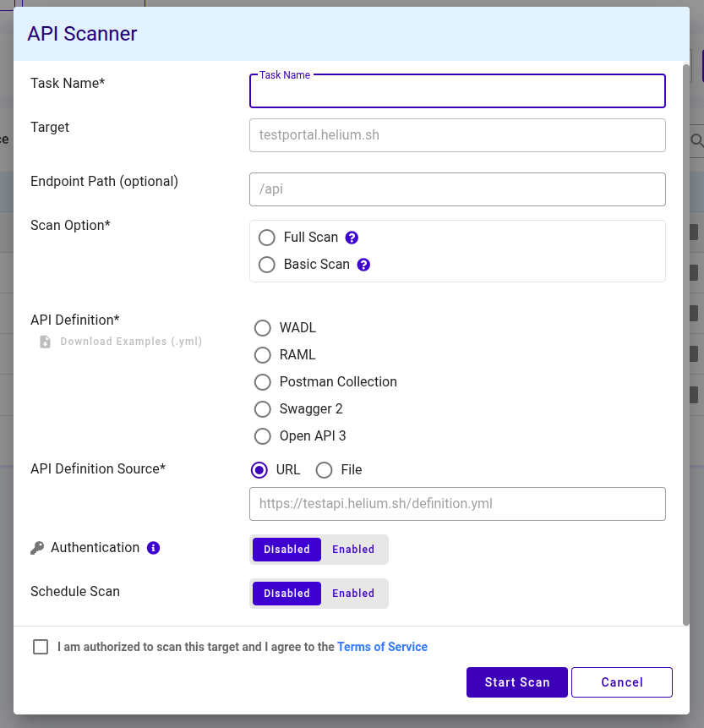
Task: Enable the Schedule Scan toggle
Action: click(x=352, y=593)
